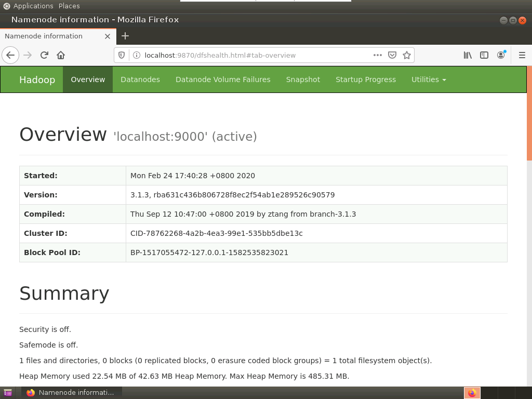This screenshot has width=532, height=399.
Task: Click 'Safemode is off.' text
Action: point(48,345)
